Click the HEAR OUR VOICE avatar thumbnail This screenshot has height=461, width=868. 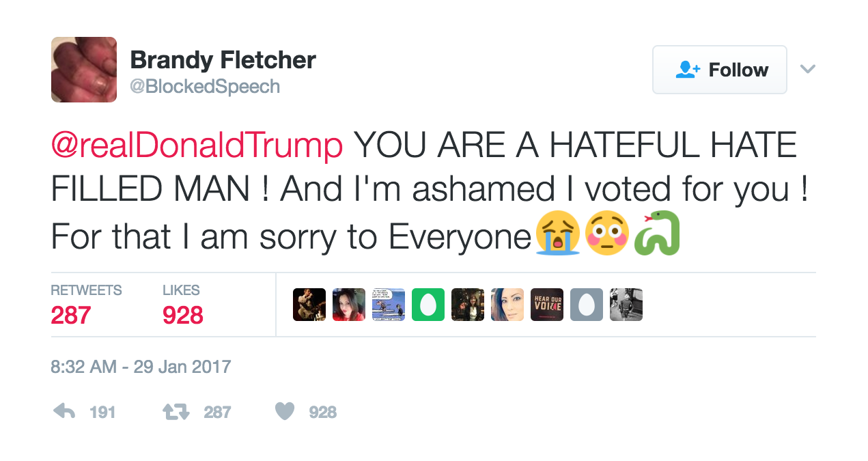point(546,305)
